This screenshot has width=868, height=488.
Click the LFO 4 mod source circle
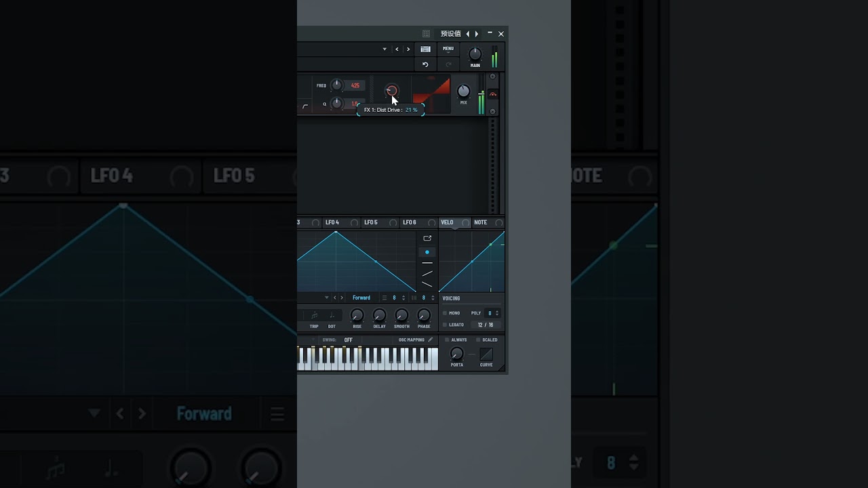click(354, 222)
